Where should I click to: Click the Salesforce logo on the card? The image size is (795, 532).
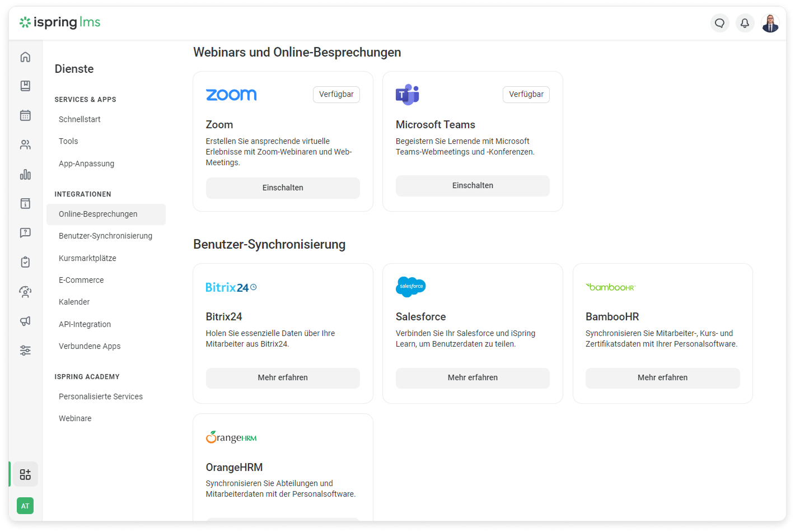pyautogui.click(x=410, y=287)
